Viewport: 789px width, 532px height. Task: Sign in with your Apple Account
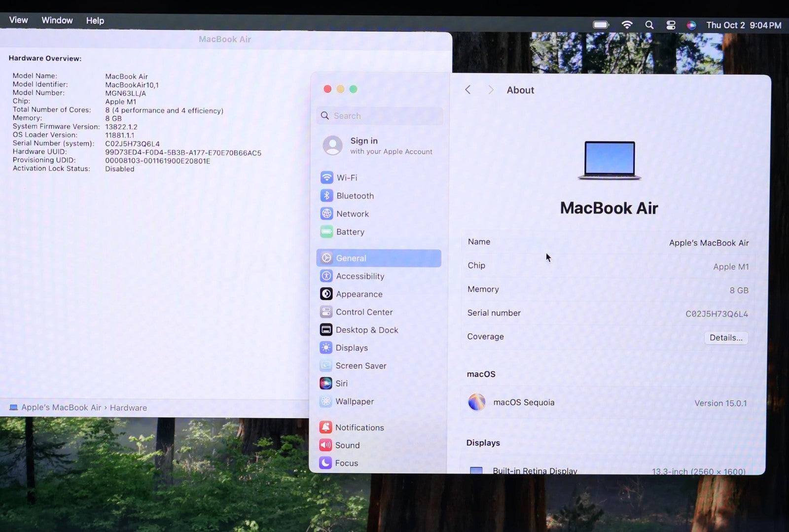point(378,146)
